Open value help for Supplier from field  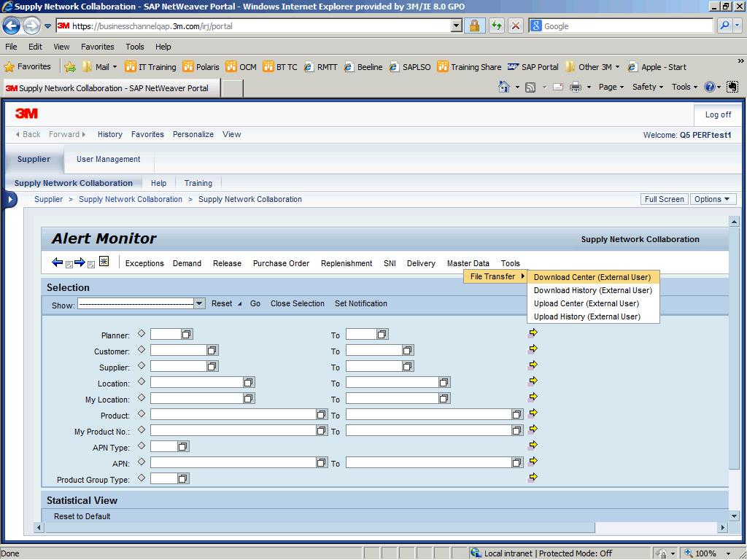click(x=212, y=366)
